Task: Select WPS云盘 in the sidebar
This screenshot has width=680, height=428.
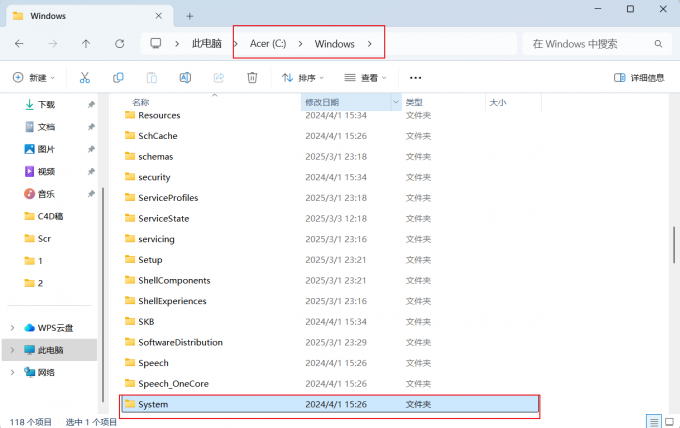Action: pyautogui.click(x=55, y=328)
